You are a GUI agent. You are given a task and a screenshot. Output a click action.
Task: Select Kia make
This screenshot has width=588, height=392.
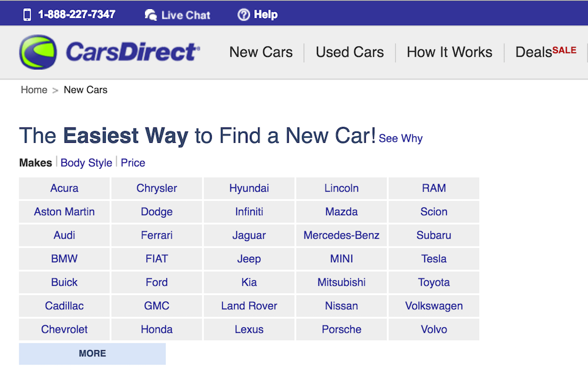tap(249, 282)
